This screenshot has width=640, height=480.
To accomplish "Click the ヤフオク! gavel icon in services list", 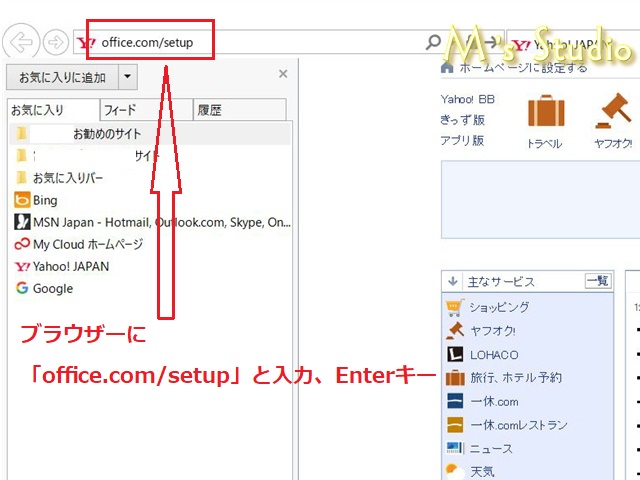I will [455, 331].
